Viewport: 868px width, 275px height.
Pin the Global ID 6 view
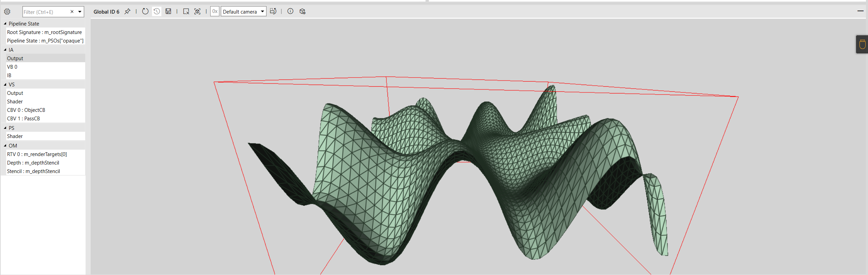point(127,12)
